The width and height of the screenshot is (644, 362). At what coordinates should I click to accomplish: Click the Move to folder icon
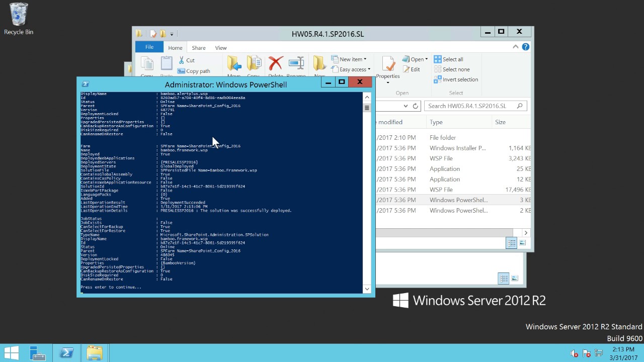pyautogui.click(x=234, y=63)
